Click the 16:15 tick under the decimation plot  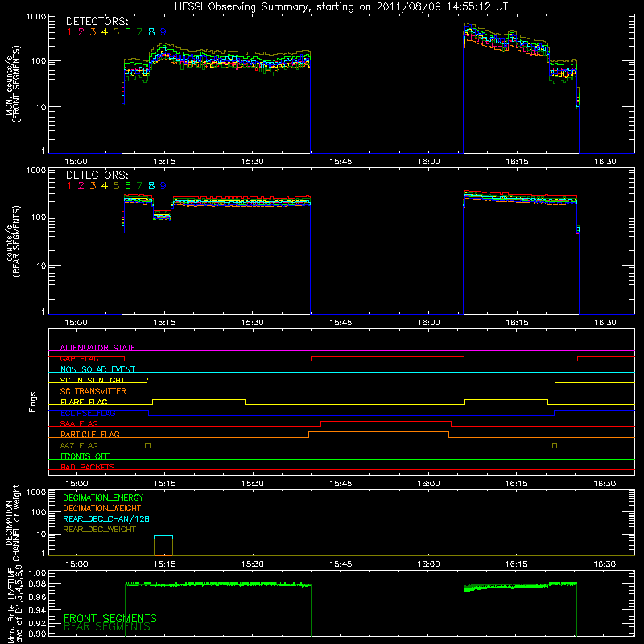(x=517, y=564)
